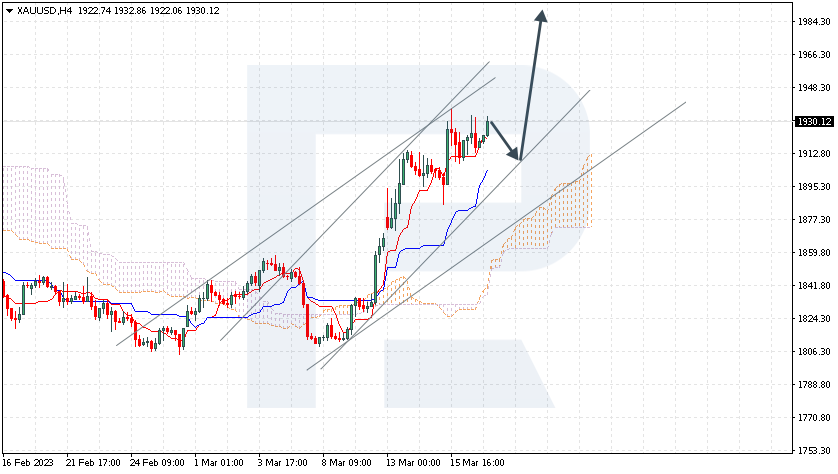The image size is (838, 474).
Task: Click the 1753.30 price scale level
Action: pyautogui.click(x=814, y=451)
